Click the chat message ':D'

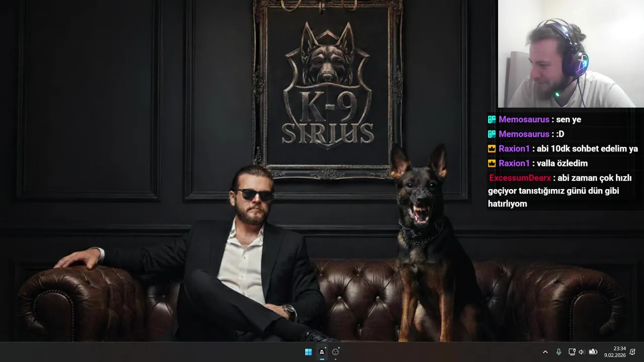click(560, 134)
